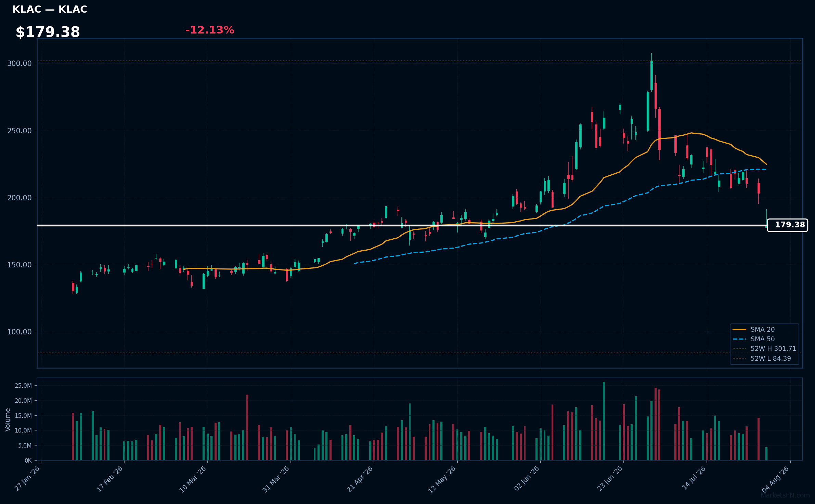The width and height of the screenshot is (815, 504).
Task: Select the 52W H 301.71 legend entry
Action: [x=764, y=348]
